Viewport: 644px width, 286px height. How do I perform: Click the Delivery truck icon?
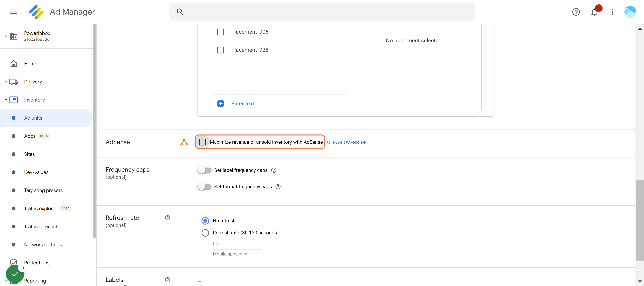(13, 82)
